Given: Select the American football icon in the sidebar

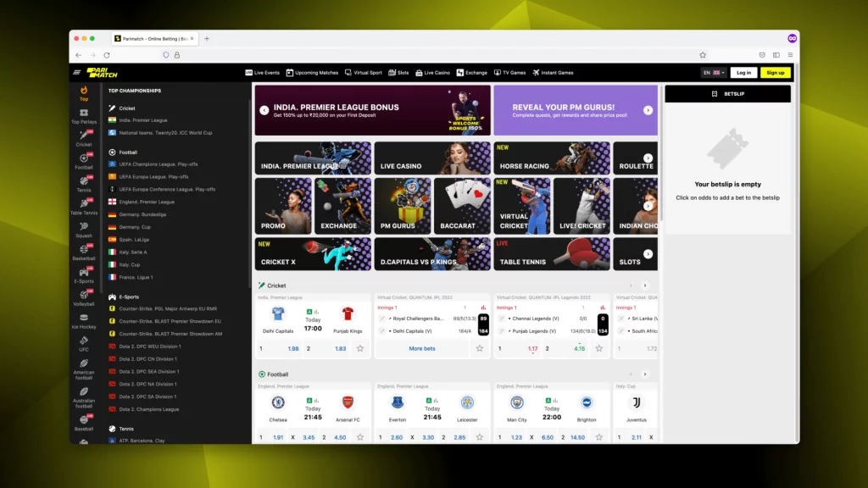Looking at the screenshot, I should [x=84, y=369].
